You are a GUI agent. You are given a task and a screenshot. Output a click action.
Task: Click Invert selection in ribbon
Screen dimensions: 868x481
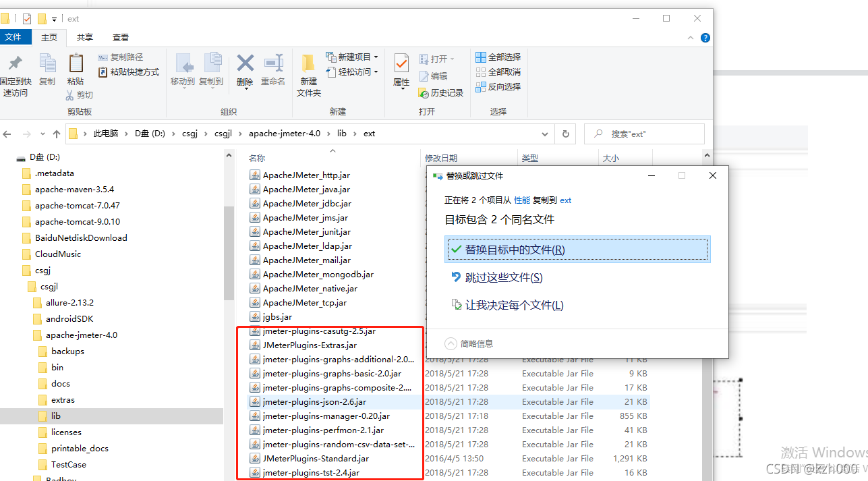click(x=498, y=87)
